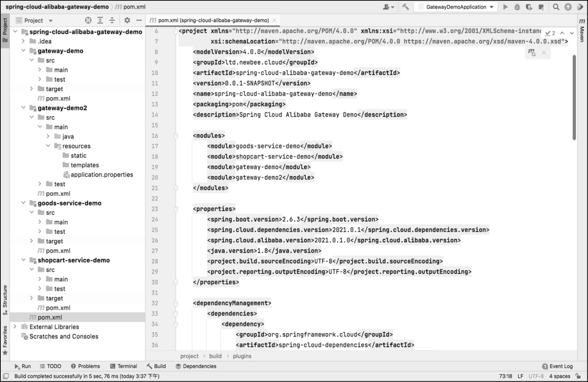Collapse the gateway-demo module
This screenshot has width=588, height=382.
23,50
